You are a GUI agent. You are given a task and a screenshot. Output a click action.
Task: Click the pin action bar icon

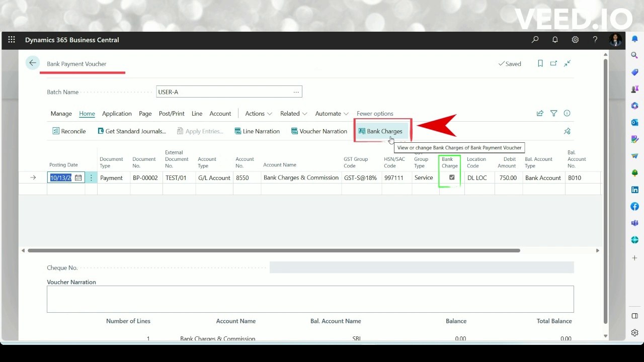point(567,131)
